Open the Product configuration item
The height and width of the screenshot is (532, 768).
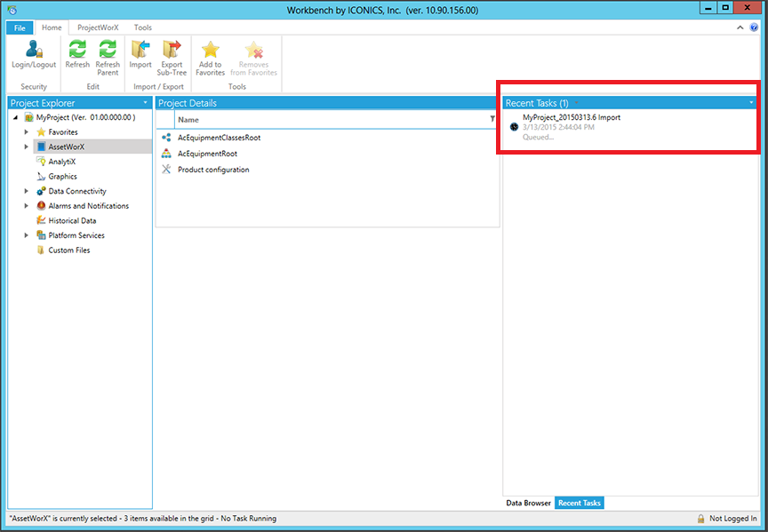(x=213, y=170)
